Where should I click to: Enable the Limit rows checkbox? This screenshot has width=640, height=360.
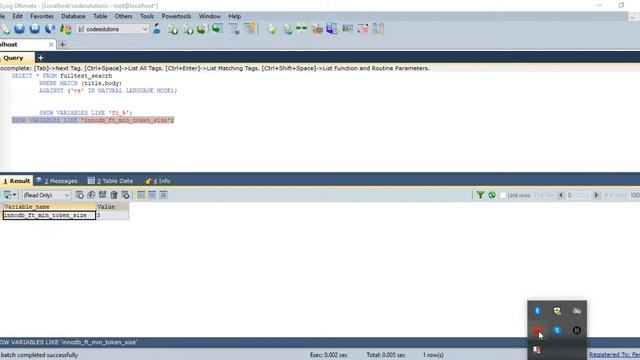tap(503, 196)
